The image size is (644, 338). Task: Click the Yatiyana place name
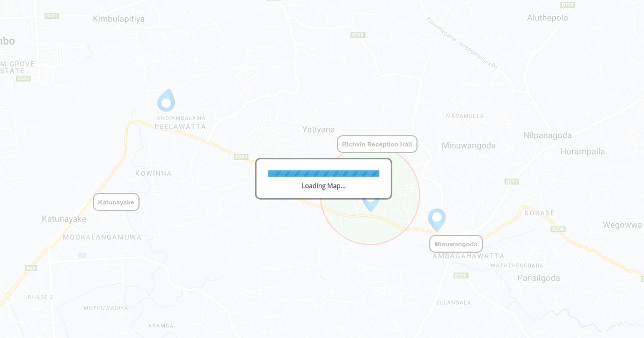point(318,129)
